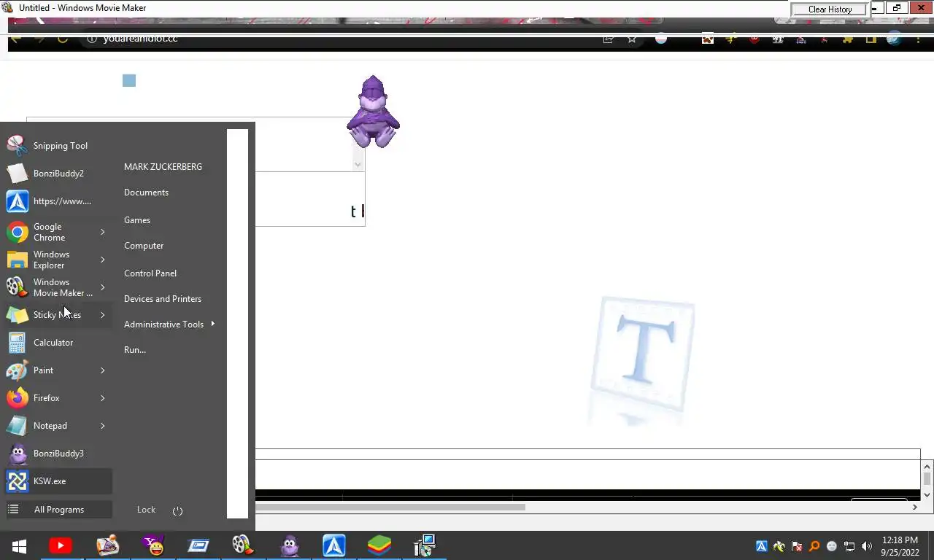
Task: Launch BlueStacks from the taskbar
Action: coord(379,545)
